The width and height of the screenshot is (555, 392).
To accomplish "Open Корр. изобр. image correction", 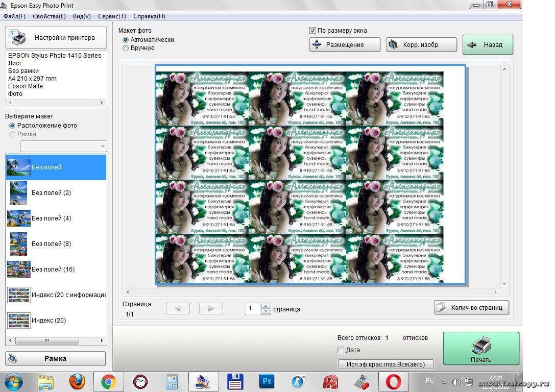I will (421, 45).
